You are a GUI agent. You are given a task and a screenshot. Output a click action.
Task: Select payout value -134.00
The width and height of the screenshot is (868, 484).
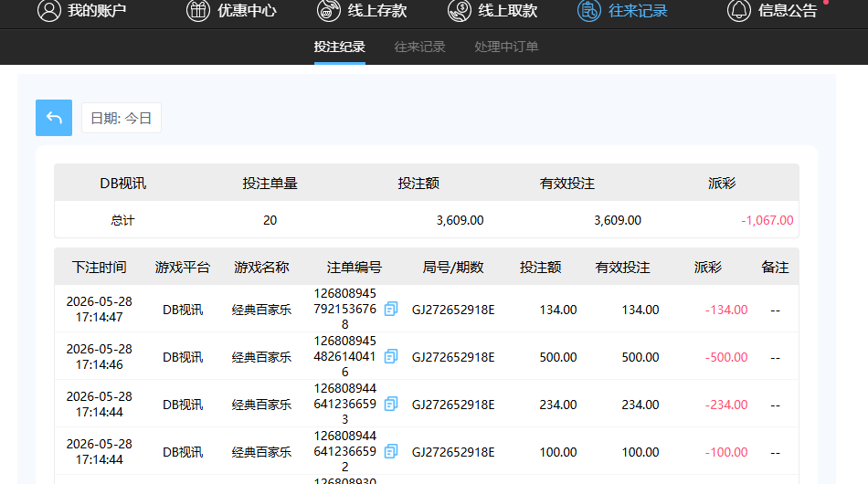click(x=726, y=310)
